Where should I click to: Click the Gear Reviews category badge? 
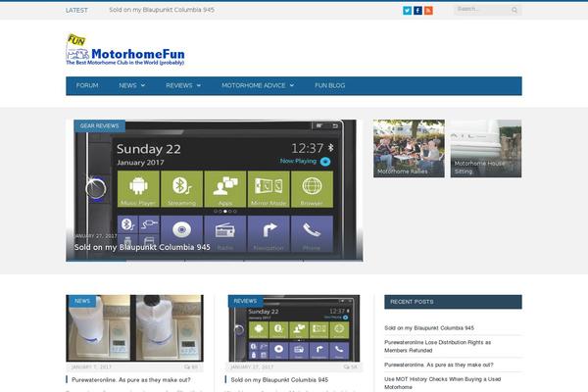[x=99, y=126]
